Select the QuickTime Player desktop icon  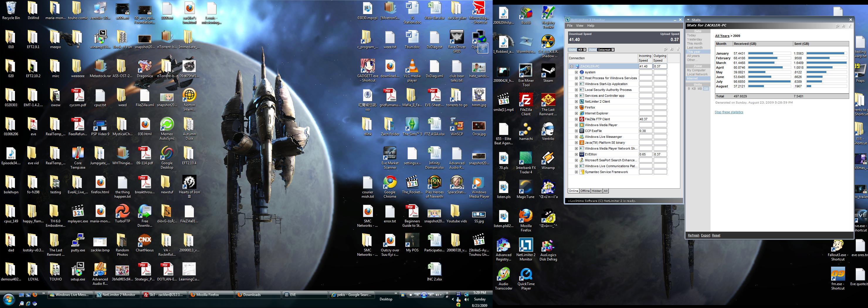point(526,279)
